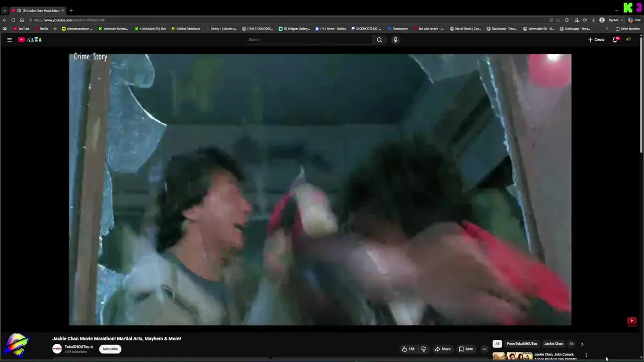
Task: Select the Jackie Chan filter chip
Action: 553,344
